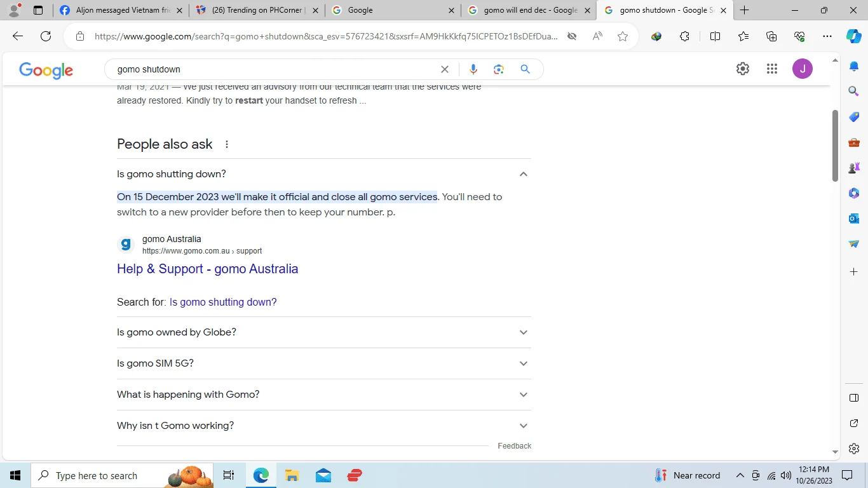Add this page to favorites
The image size is (868, 488).
point(623,36)
